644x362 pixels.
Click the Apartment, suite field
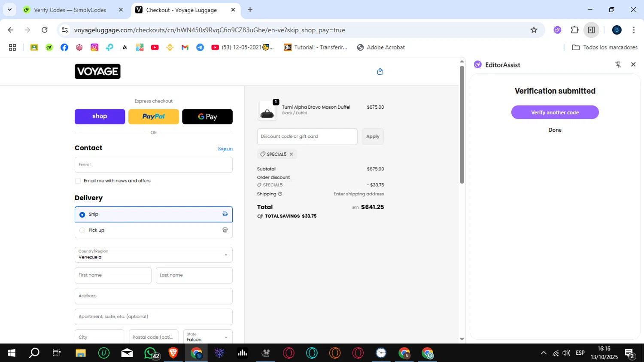(x=154, y=316)
